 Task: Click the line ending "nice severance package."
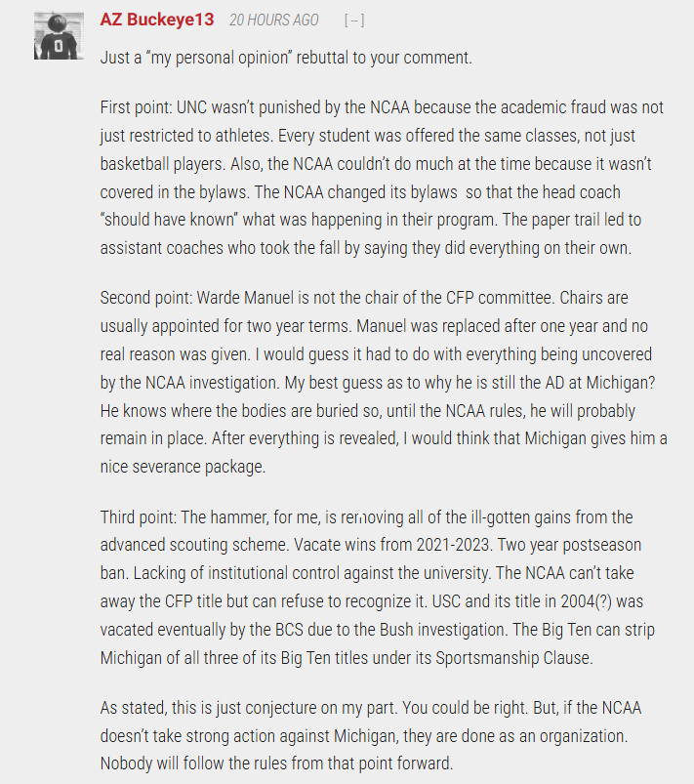coord(183,467)
